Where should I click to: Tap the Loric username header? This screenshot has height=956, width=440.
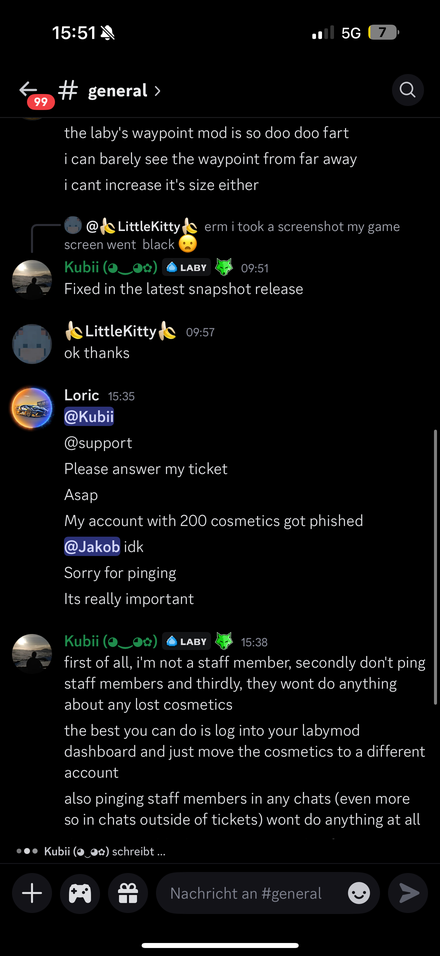point(82,395)
